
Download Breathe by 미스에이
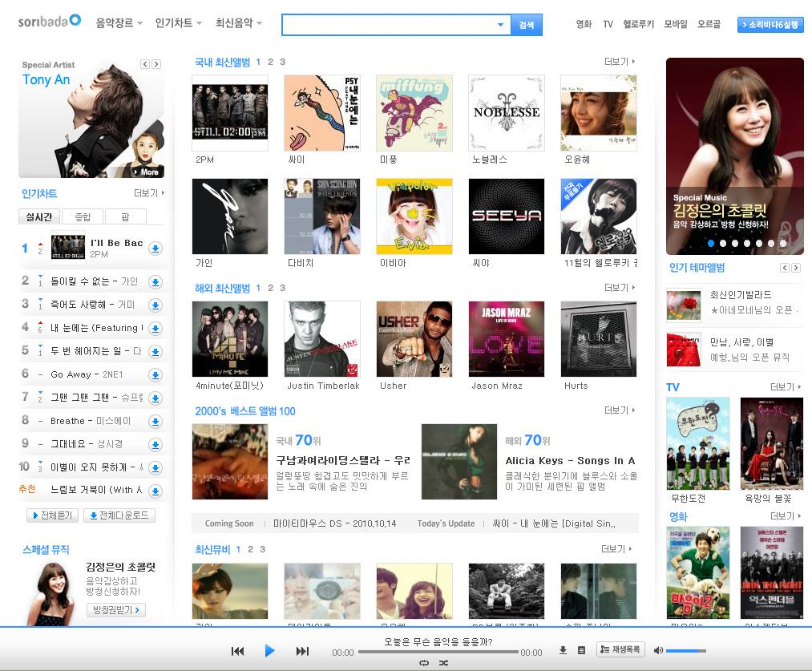coord(156,422)
